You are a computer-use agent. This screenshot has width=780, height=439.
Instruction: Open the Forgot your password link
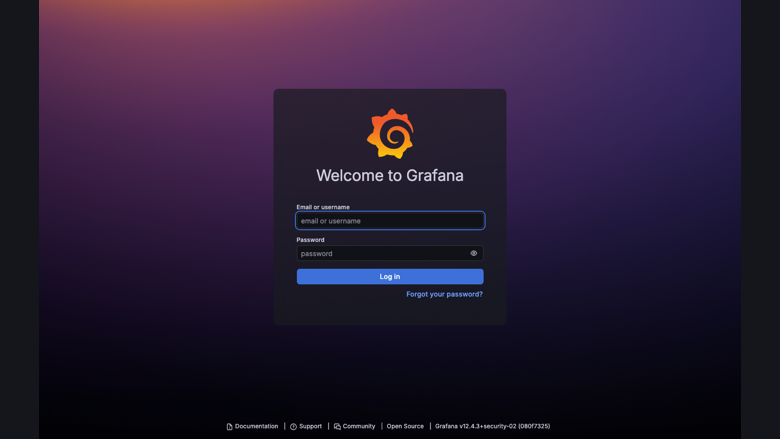[x=444, y=294]
